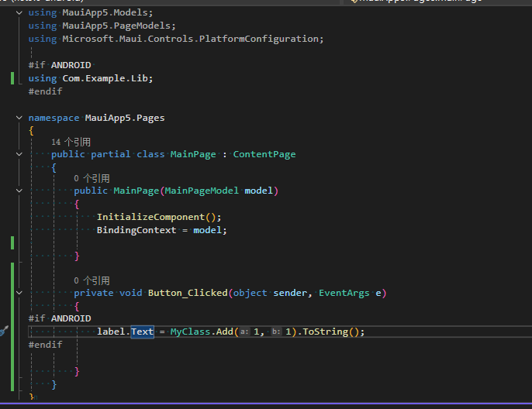Screen dimensions: 532x409
Task: Click the 'a:' parameter inlay hint
Action: pyautogui.click(x=244, y=332)
